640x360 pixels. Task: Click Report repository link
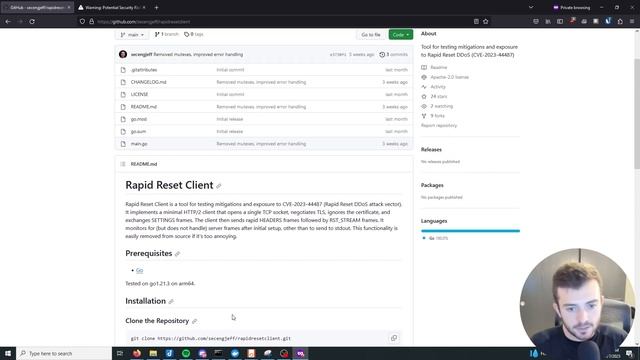pos(439,126)
